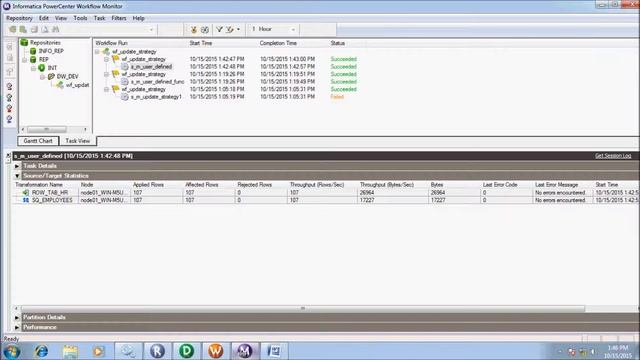The height and width of the screenshot is (360, 640).
Task: Click the yellow icon left of the filter icons
Action: (x=194, y=29)
